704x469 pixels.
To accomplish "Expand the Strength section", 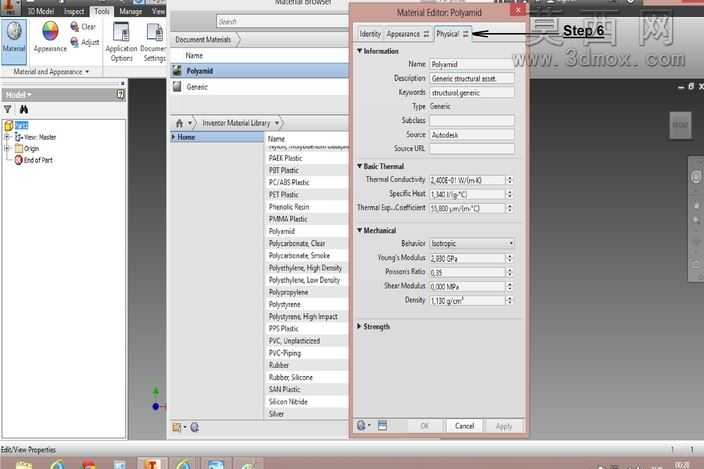I will pos(359,326).
